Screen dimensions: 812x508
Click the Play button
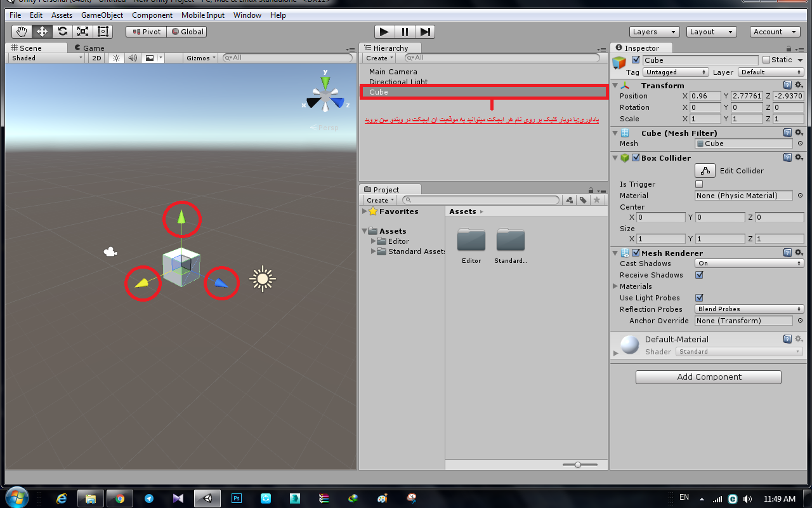coord(384,32)
